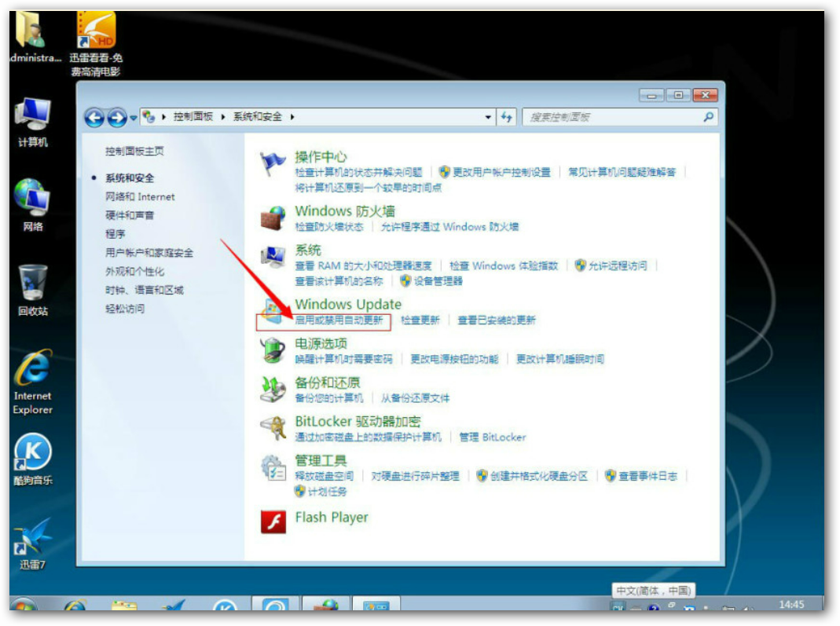Open 程序 category in sidebar
Screen dimensions: 840x626
coord(116,234)
